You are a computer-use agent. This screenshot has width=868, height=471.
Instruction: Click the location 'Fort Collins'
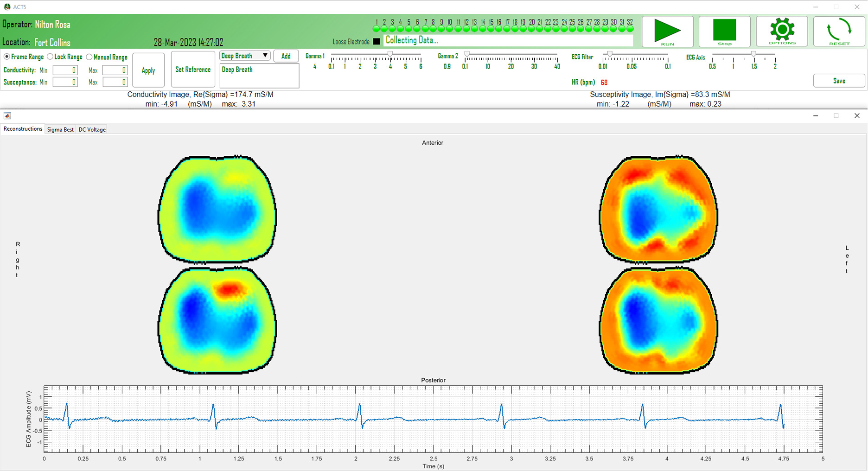52,43
